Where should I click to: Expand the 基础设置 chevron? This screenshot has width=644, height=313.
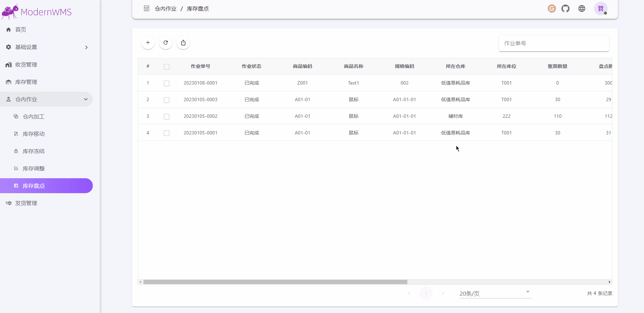(86, 48)
